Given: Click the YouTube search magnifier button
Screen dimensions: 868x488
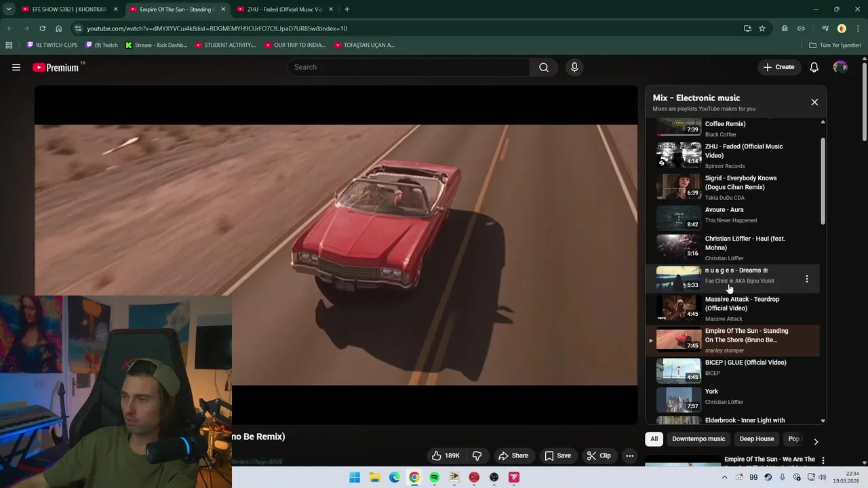Looking at the screenshot, I should [x=544, y=67].
